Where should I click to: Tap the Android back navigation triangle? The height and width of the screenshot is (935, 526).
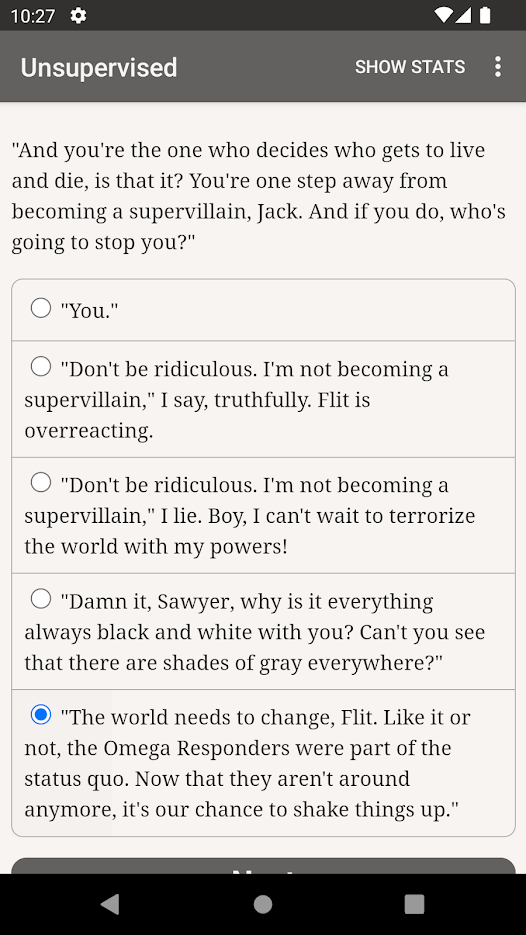[x=110, y=904]
